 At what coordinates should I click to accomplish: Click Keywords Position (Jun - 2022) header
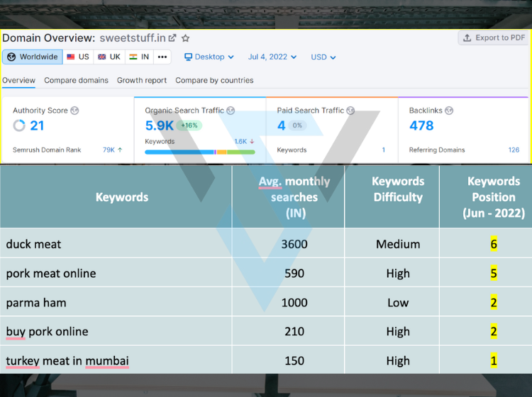point(486,196)
